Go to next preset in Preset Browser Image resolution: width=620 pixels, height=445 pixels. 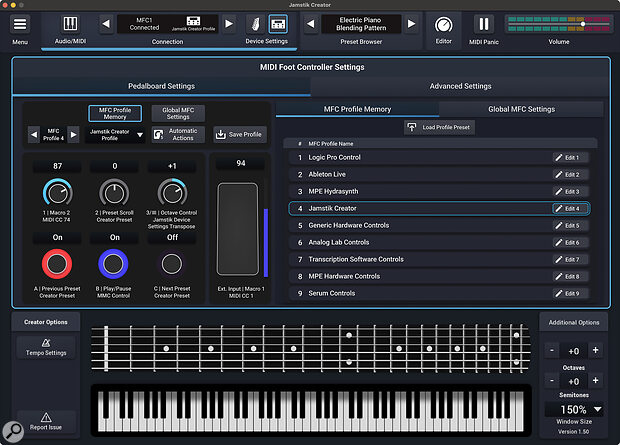tap(411, 24)
